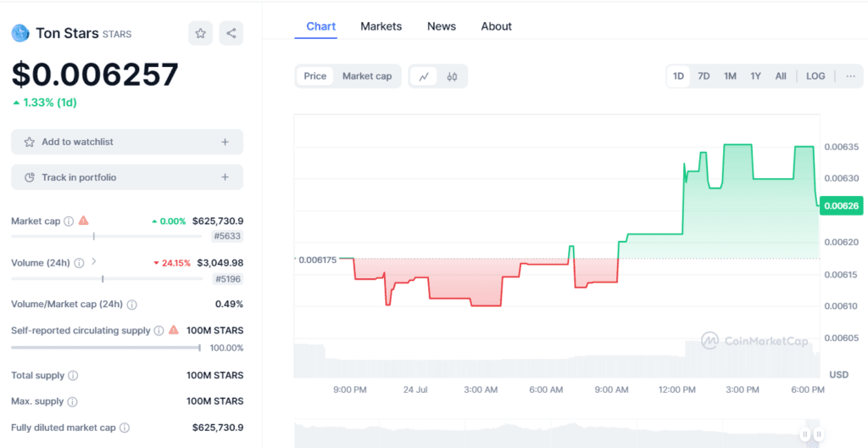Open the Markets tab
The height and width of the screenshot is (448, 868).
(x=381, y=26)
